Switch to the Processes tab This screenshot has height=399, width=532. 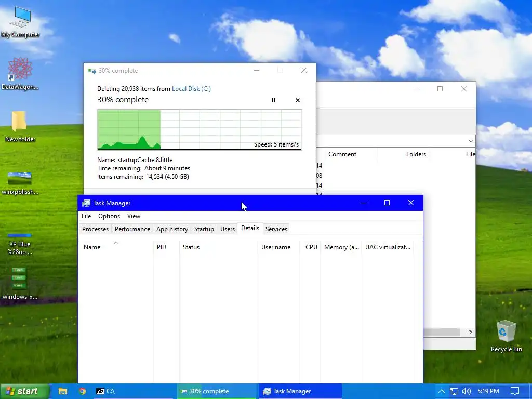point(95,229)
